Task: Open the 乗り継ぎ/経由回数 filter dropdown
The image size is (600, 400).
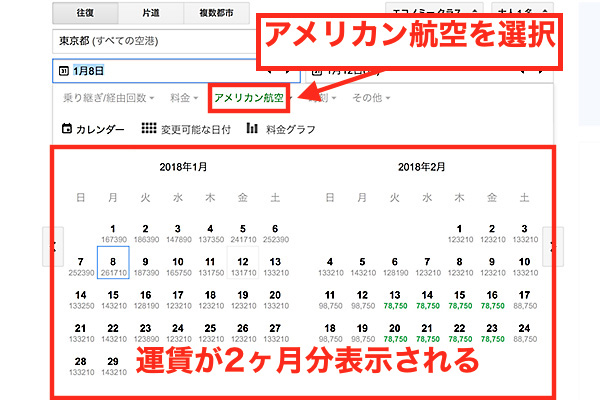Action: [x=108, y=98]
